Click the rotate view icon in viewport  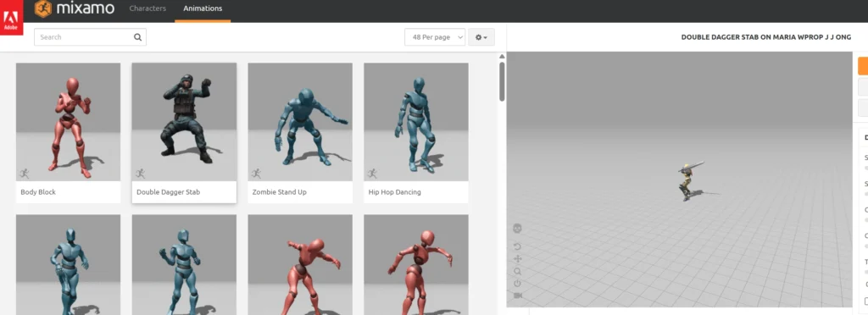pos(518,246)
